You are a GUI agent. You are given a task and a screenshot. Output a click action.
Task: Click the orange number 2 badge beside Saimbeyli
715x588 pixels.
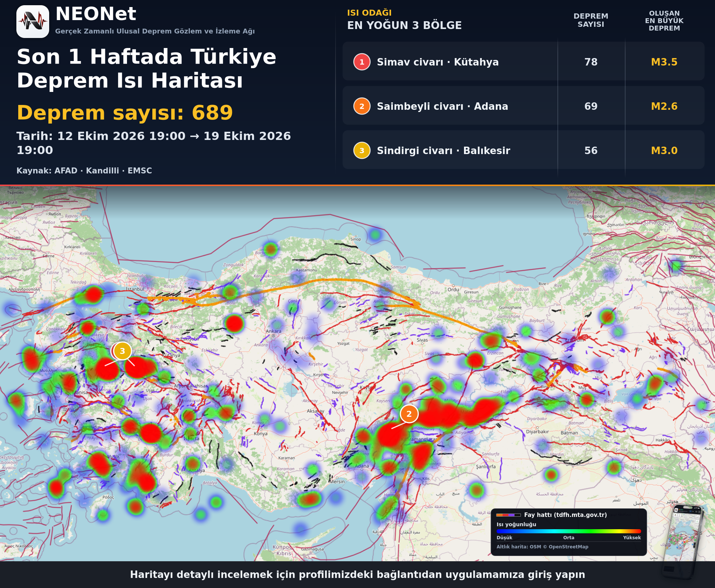pos(362,106)
